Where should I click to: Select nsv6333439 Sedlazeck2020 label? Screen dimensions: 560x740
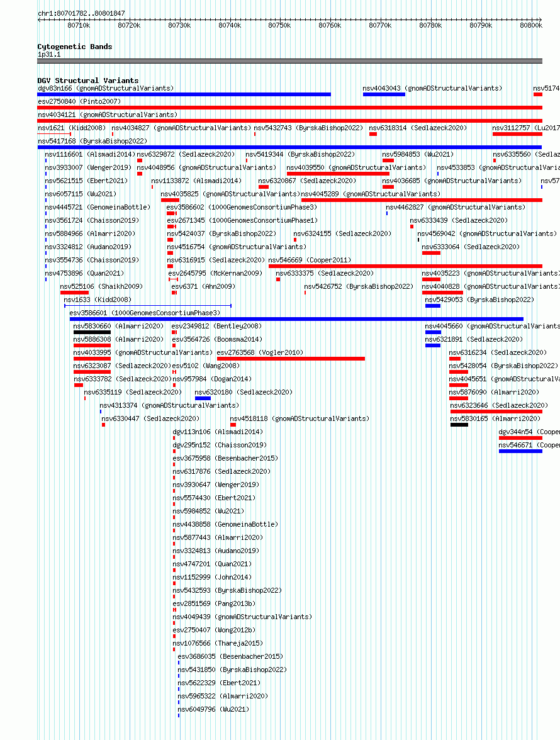click(x=459, y=220)
